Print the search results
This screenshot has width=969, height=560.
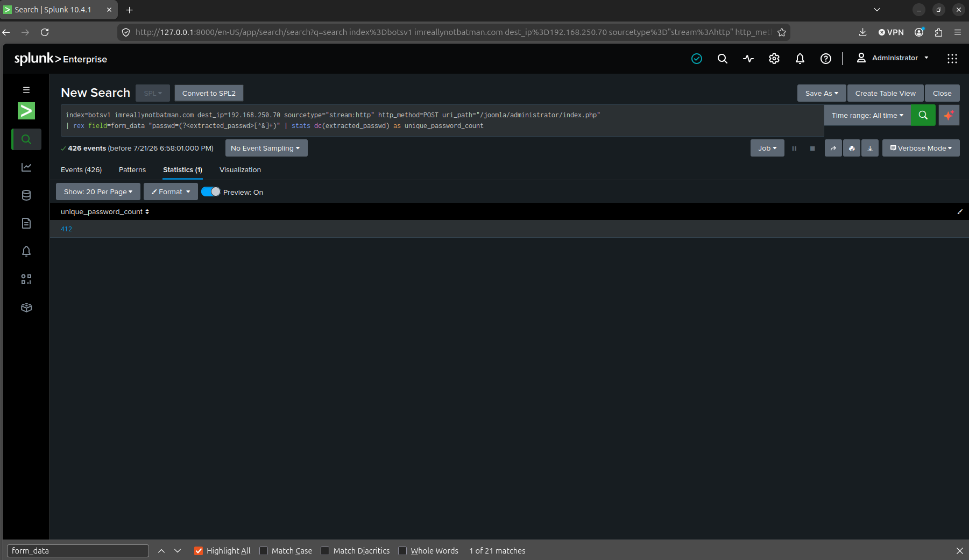pyautogui.click(x=852, y=148)
